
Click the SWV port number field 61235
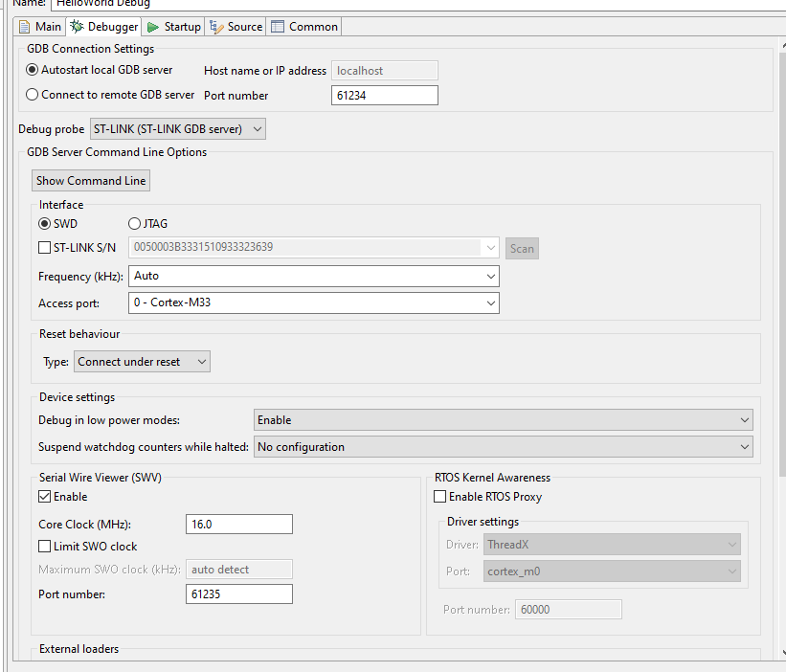pos(239,594)
